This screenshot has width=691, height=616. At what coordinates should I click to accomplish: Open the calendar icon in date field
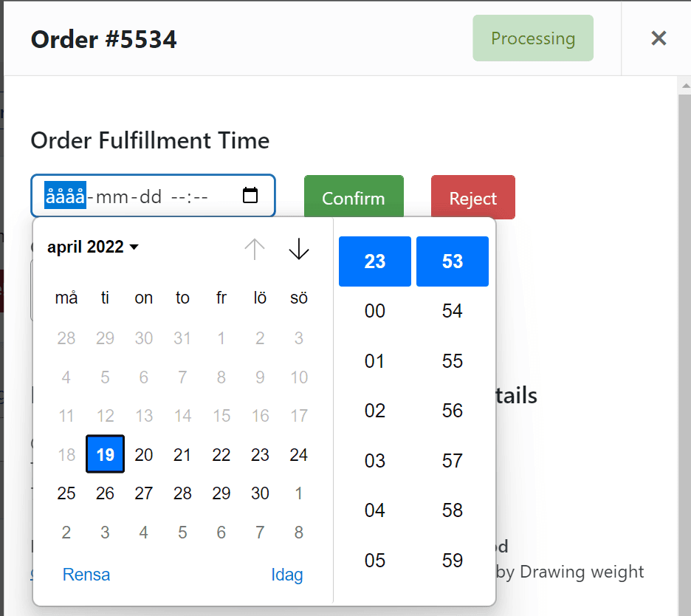(x=250, y=195)
